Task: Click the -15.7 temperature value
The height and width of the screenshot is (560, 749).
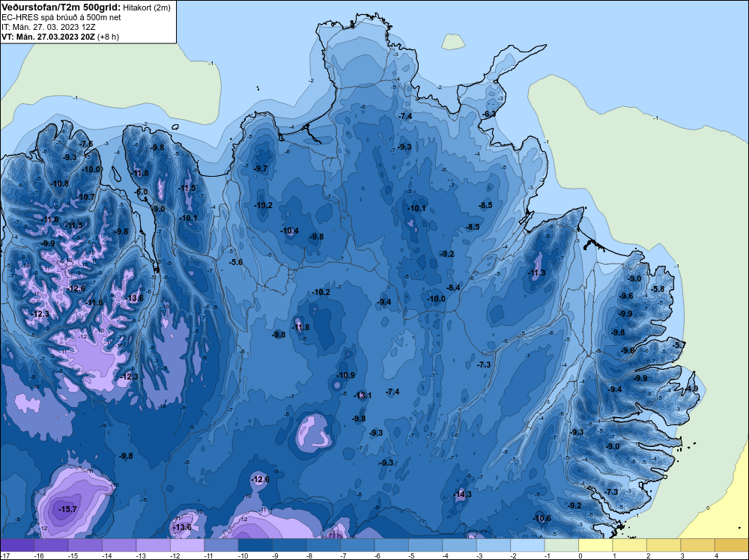Action: click(x=67, y=509)
